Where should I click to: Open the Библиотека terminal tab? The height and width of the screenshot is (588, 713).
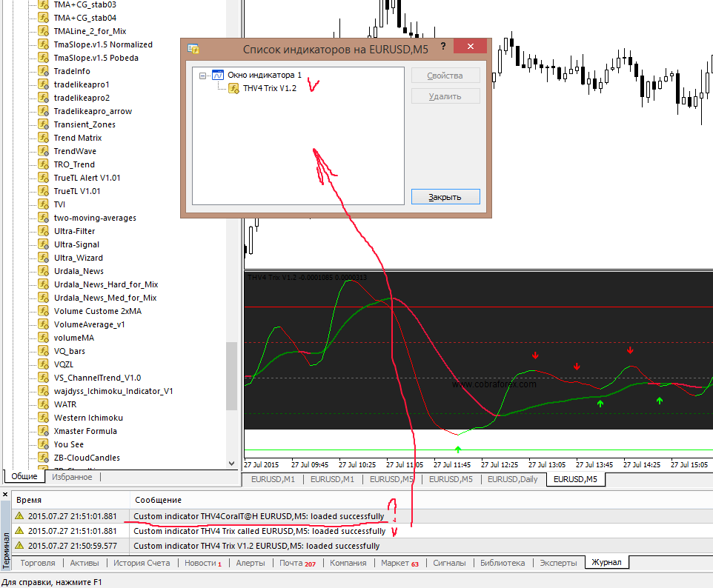[503, 563]
